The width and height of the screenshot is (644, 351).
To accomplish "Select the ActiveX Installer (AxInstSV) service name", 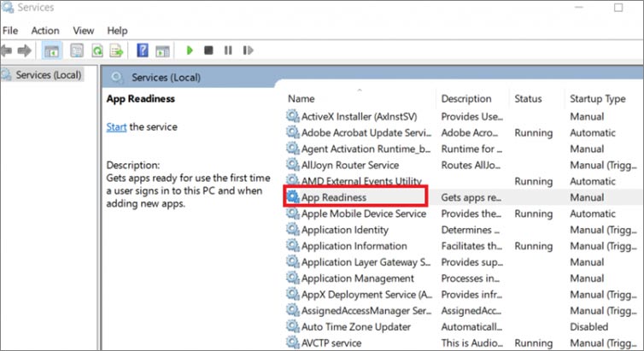I will point(359,117).
